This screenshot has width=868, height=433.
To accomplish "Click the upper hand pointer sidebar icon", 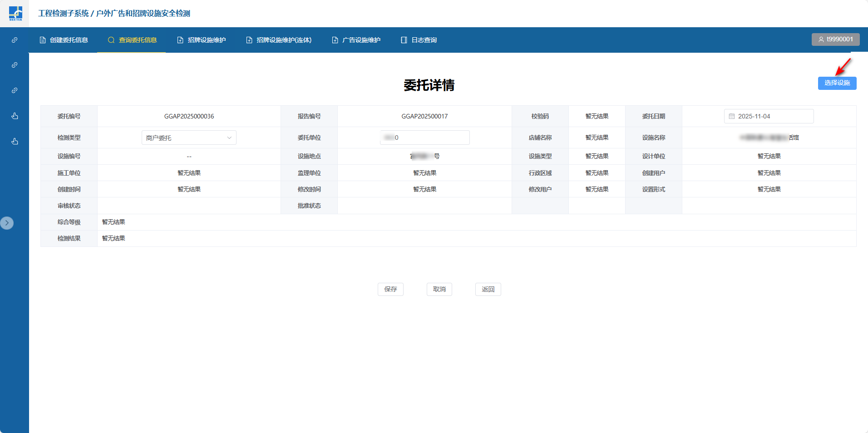I will point(15,116).
